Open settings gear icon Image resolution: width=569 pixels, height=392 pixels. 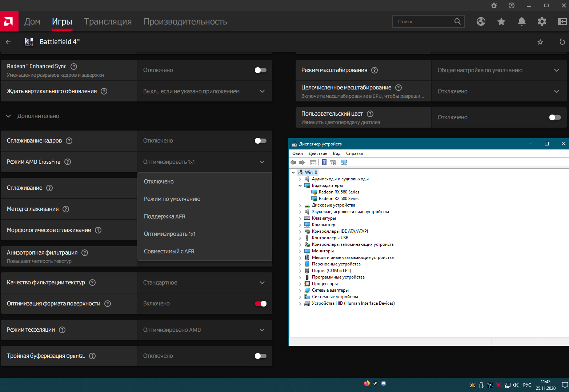tap(542, 21)
